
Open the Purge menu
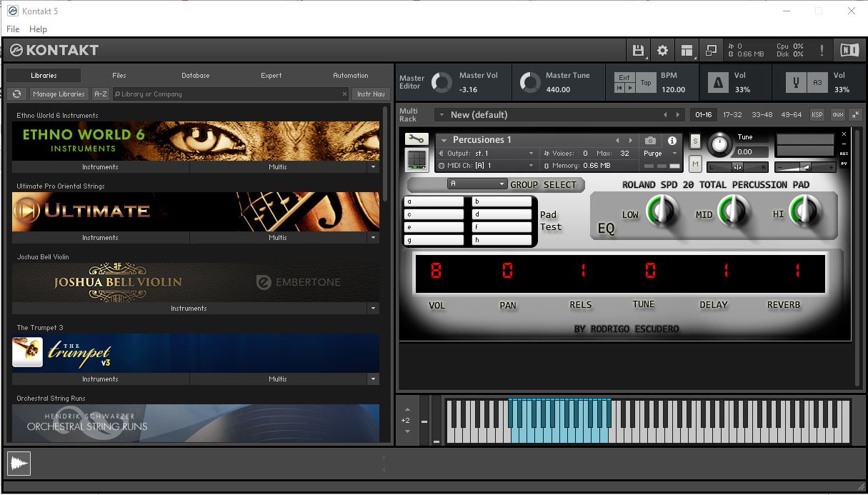pos(659,154)
